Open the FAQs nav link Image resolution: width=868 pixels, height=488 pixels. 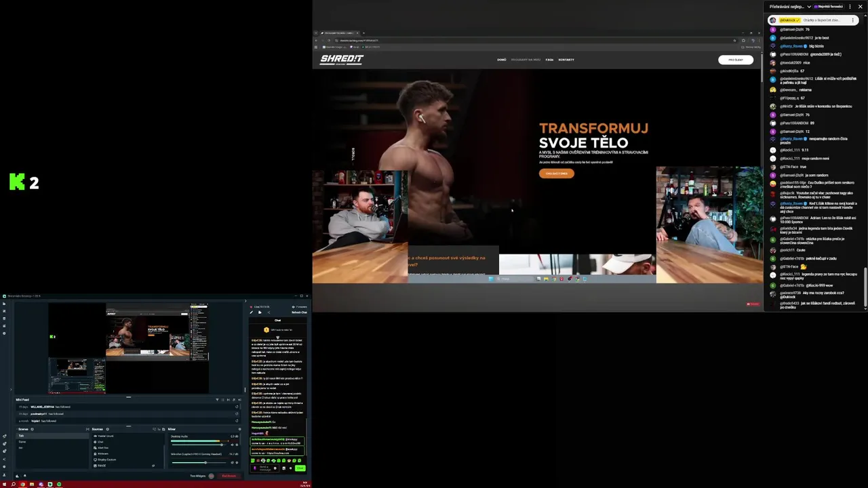tap(549, 60)
